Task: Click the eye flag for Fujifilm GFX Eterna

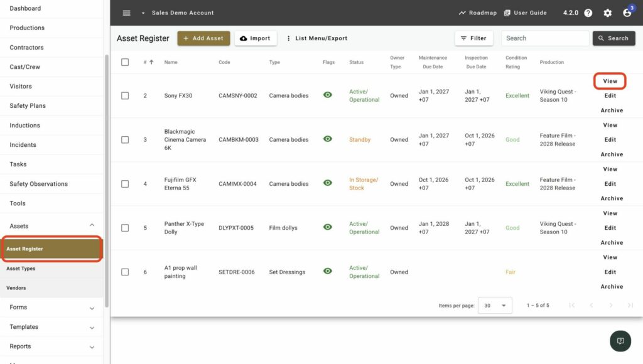Action: point(327,183)
